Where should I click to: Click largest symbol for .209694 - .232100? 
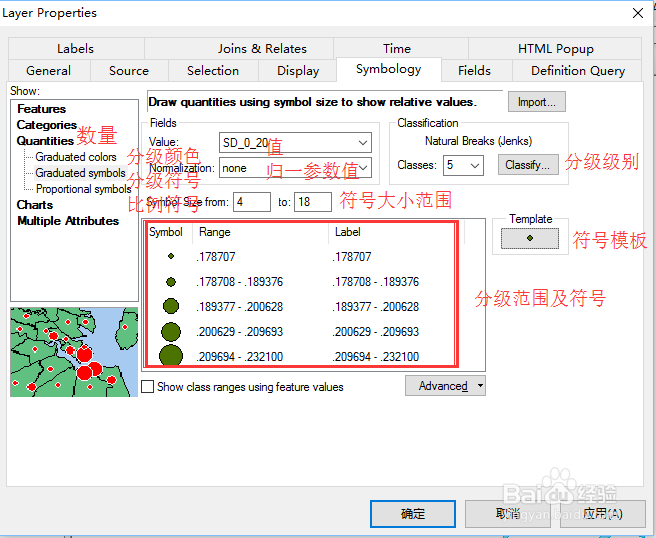click(171, 356)
